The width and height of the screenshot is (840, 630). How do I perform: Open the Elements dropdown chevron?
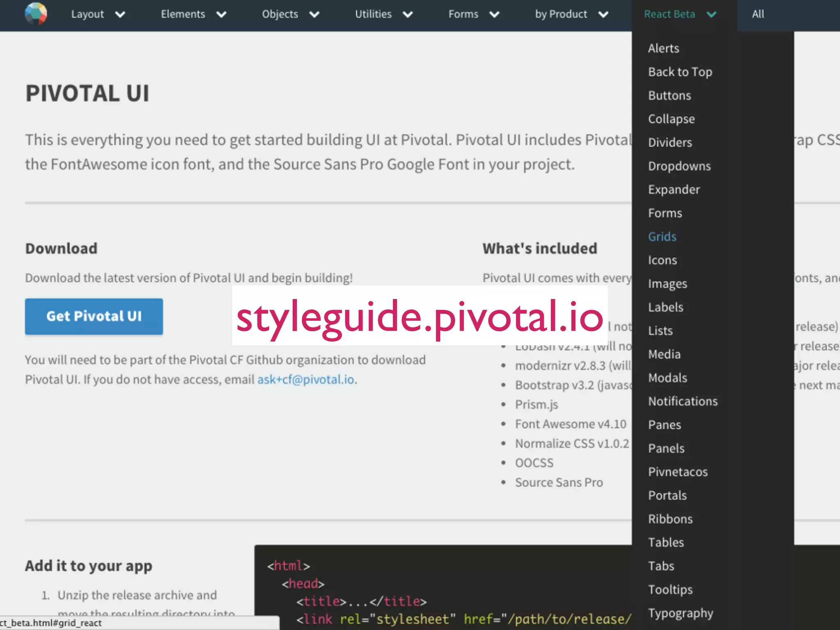[x=221, y=15]
